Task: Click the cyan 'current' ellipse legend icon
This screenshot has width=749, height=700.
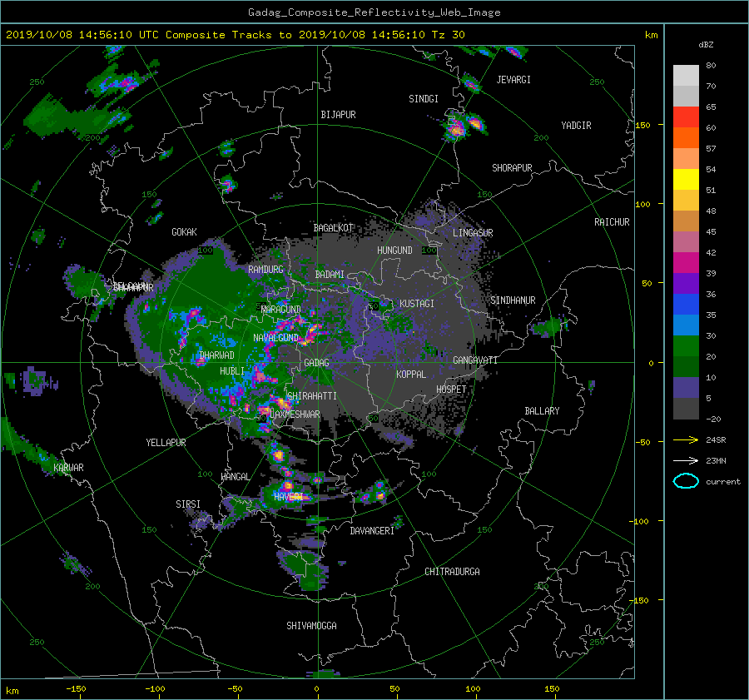Action: click(x=686, y=481)
